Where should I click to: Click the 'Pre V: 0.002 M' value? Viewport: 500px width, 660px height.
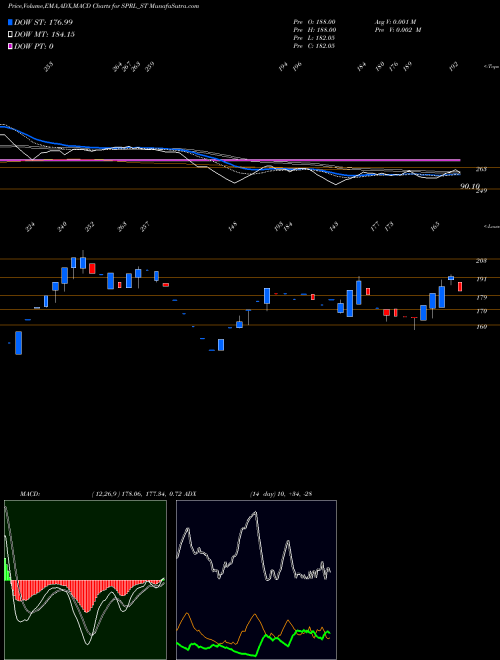pos(397,30)
